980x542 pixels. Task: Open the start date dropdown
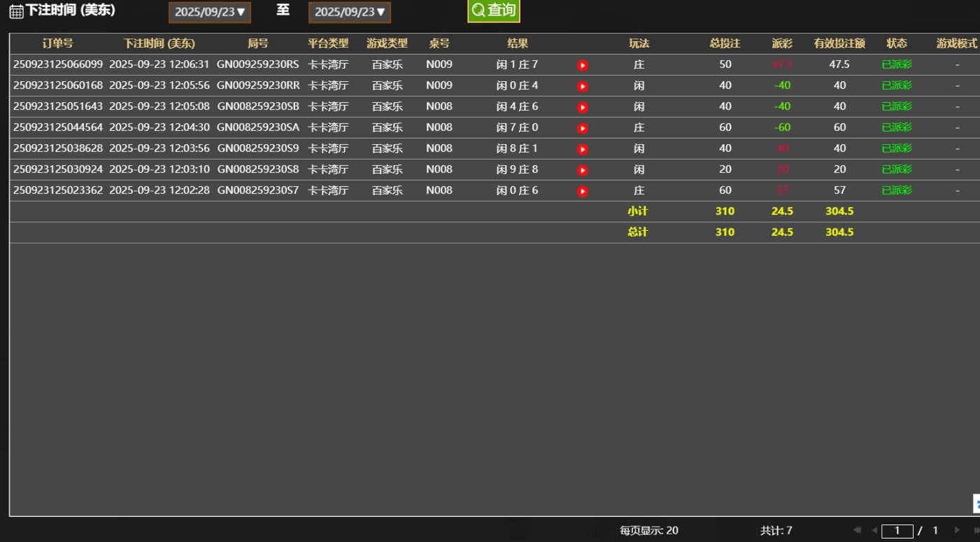[x=210, y=12]
